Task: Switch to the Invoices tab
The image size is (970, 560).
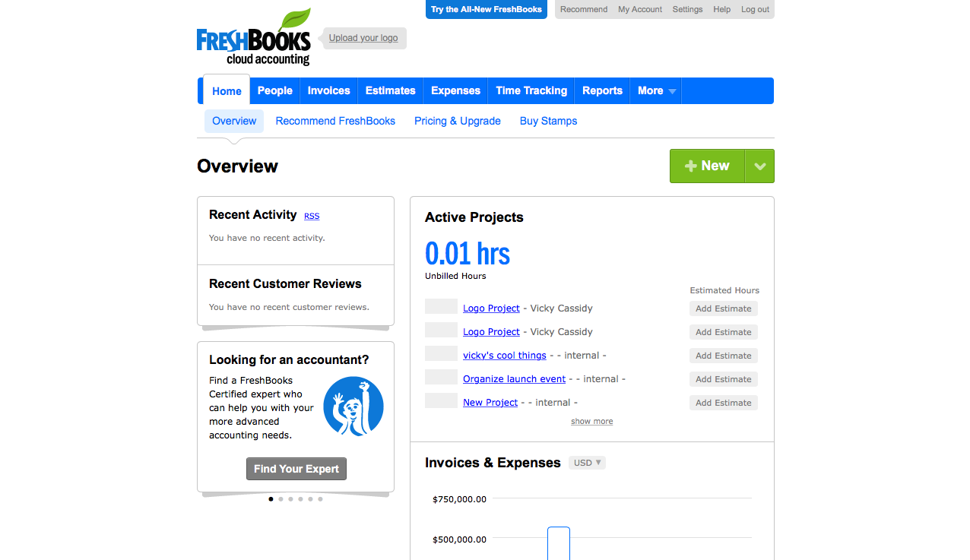Action: [329, 90]
